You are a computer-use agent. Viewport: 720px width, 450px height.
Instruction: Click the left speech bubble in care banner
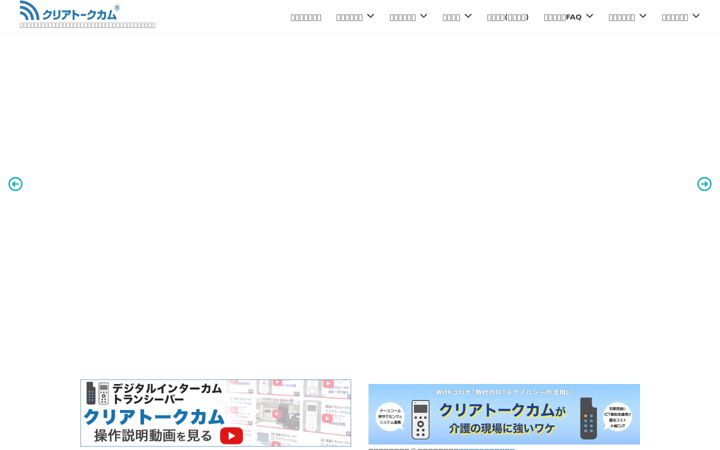pyautogui.click(x=390, y=416)
